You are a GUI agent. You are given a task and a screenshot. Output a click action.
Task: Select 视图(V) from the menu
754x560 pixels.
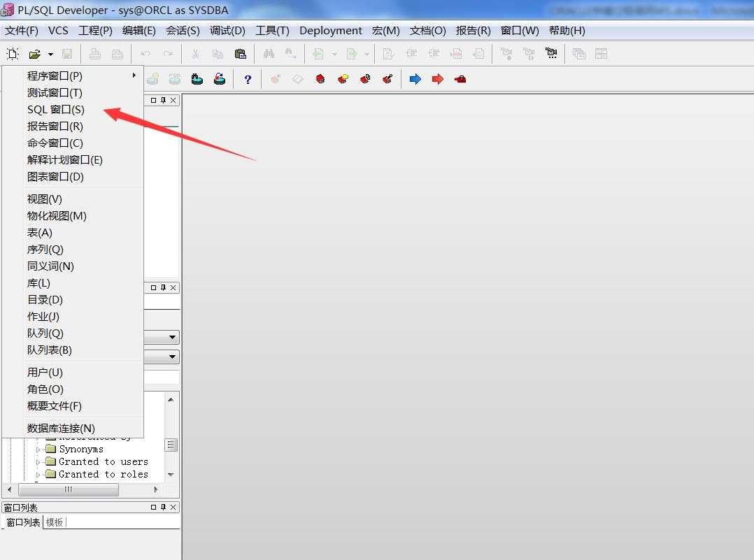(x=73, y=199)
